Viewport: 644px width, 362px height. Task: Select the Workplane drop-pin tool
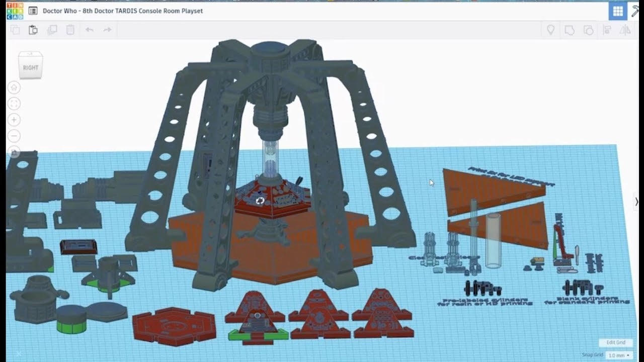point(550,30)
